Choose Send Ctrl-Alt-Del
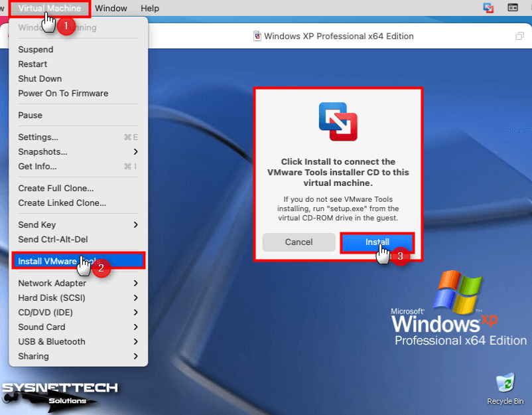The image size is (532, 415). point(78,240)
